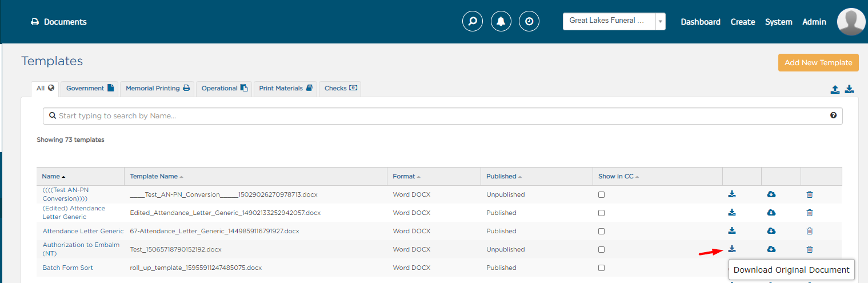The width and height of the screenshot is (868, 283).
Task: Check Show in CC for Test AN-PN Conversion
Action: 601,194
